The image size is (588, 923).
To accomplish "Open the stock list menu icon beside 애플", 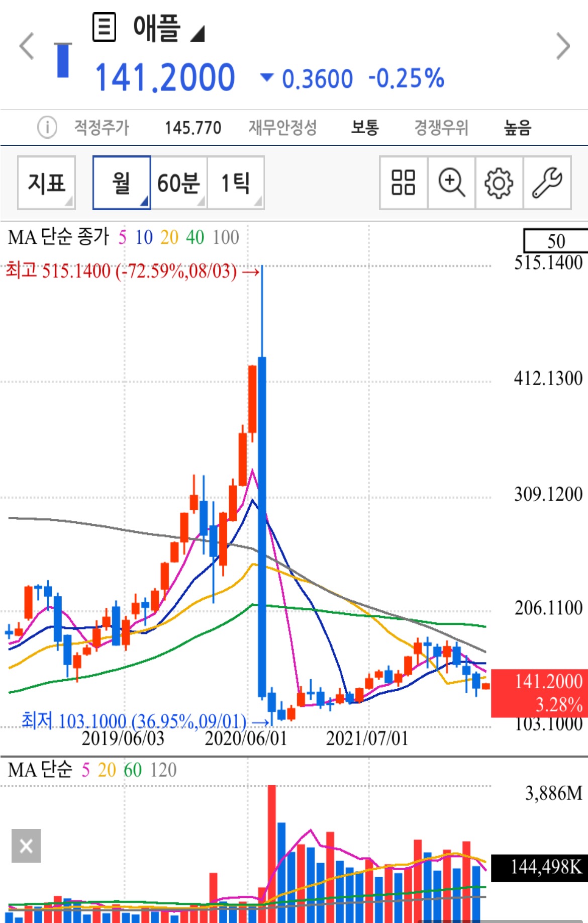I will [x=105, y=27].
